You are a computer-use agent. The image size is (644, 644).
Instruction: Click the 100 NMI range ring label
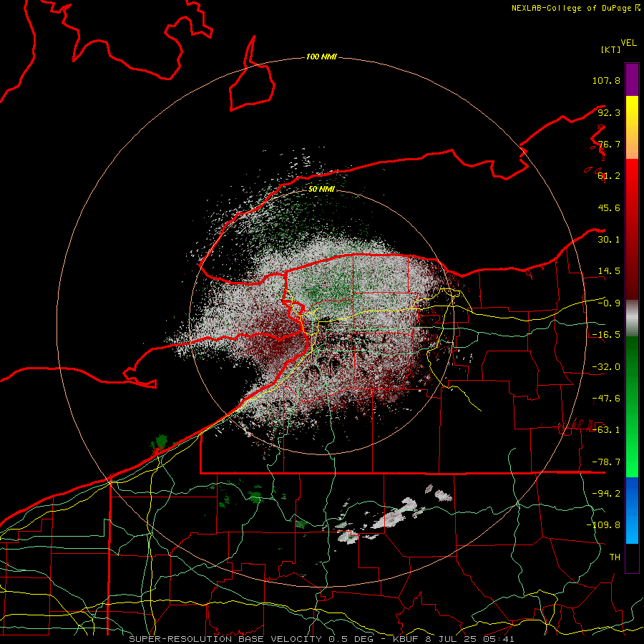[x=321, y=57]
